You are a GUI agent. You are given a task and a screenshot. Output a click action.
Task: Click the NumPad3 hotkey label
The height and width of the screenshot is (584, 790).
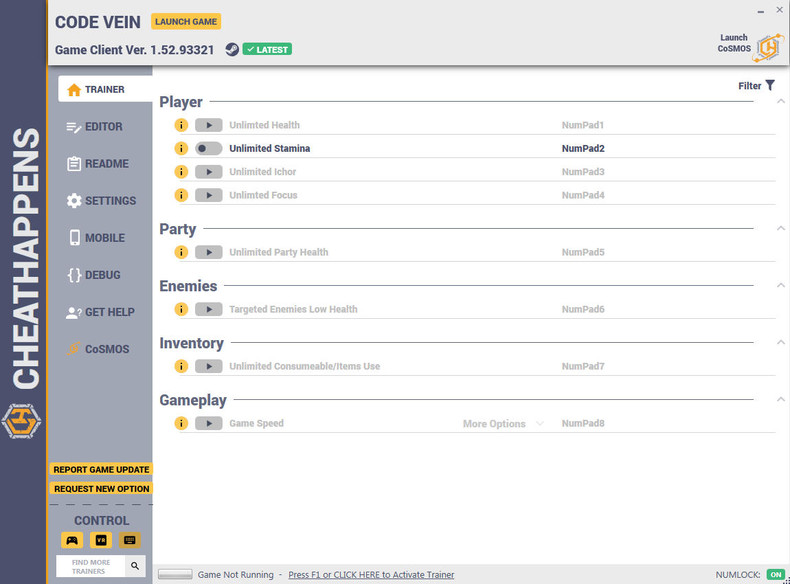(x=583, y=172)
